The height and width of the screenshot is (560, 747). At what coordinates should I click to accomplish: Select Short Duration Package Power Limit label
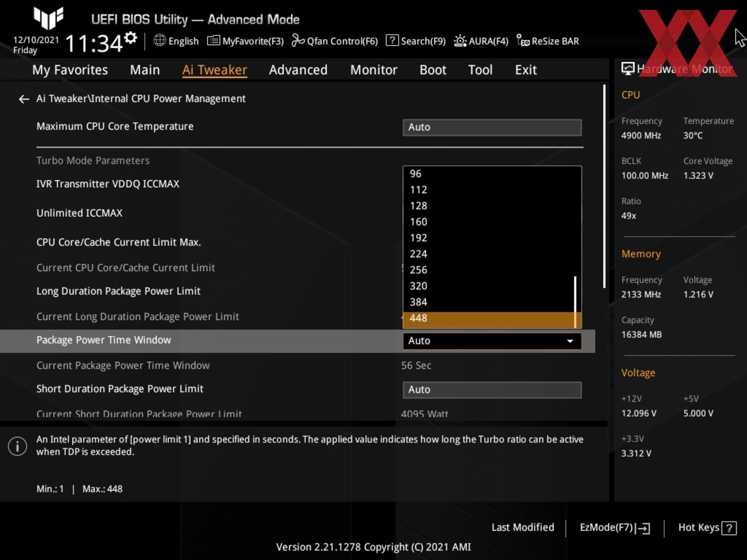(120, 389)
